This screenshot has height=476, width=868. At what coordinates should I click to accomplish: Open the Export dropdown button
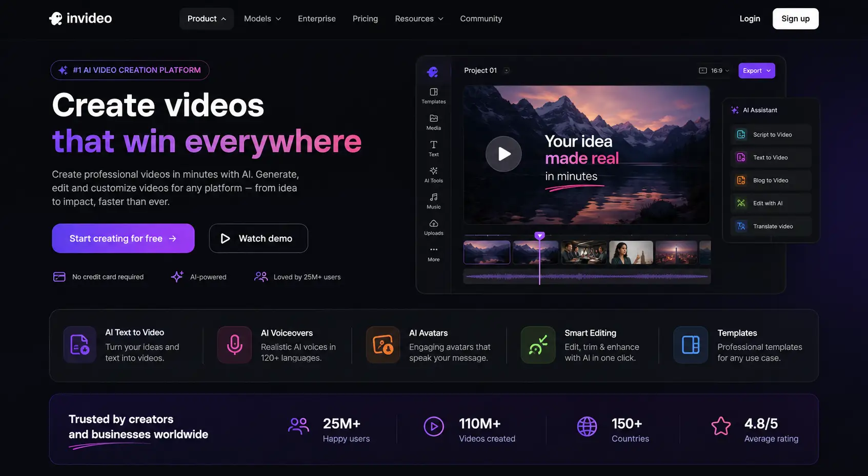(757, 71)
